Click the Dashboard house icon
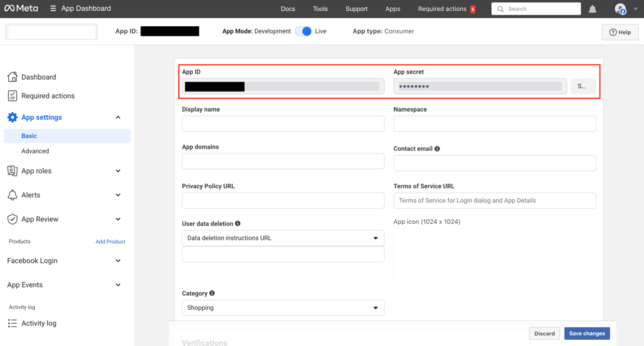Viewport: 644px width, 346px height. click(12, 77)
